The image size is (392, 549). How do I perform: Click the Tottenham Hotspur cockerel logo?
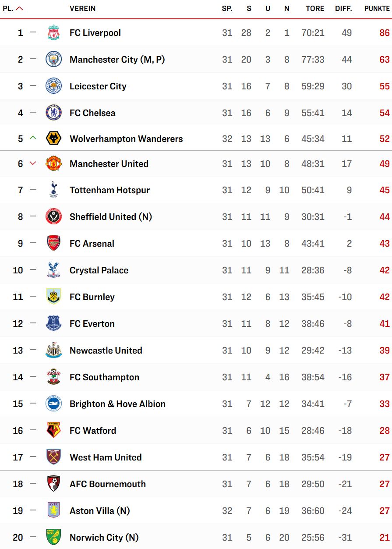click(53, 190)
